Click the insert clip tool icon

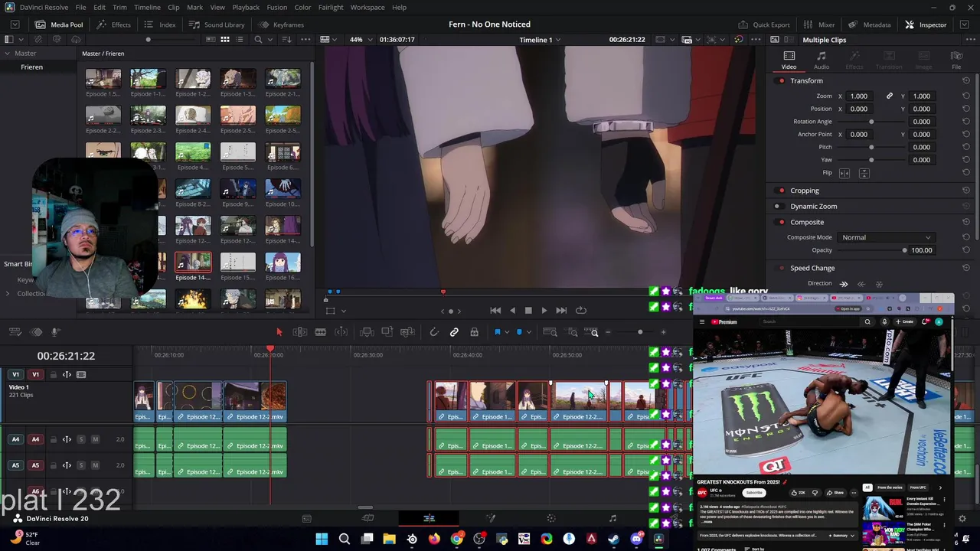pyautogui.click(x=367, y=332)
